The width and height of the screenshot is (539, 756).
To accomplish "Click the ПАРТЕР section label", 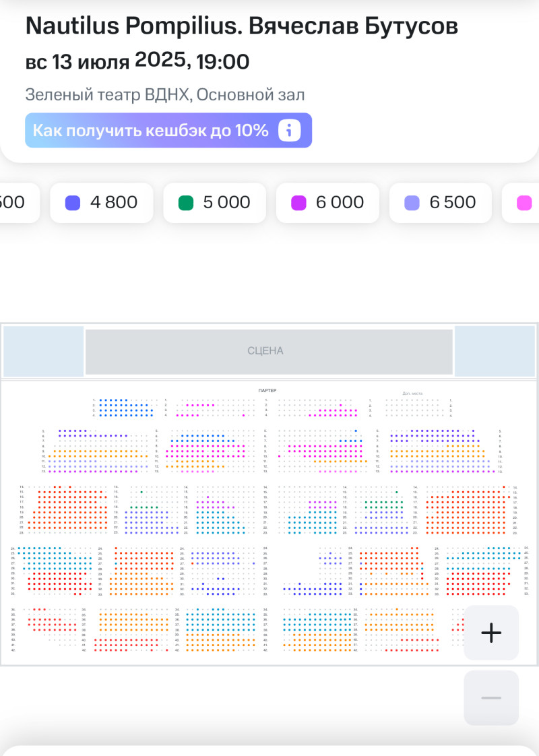I will [267, 391].
